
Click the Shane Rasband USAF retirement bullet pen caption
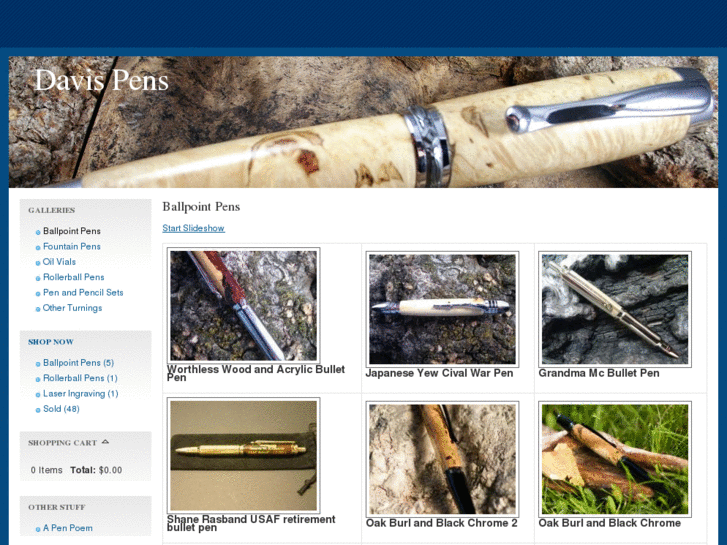251,523
